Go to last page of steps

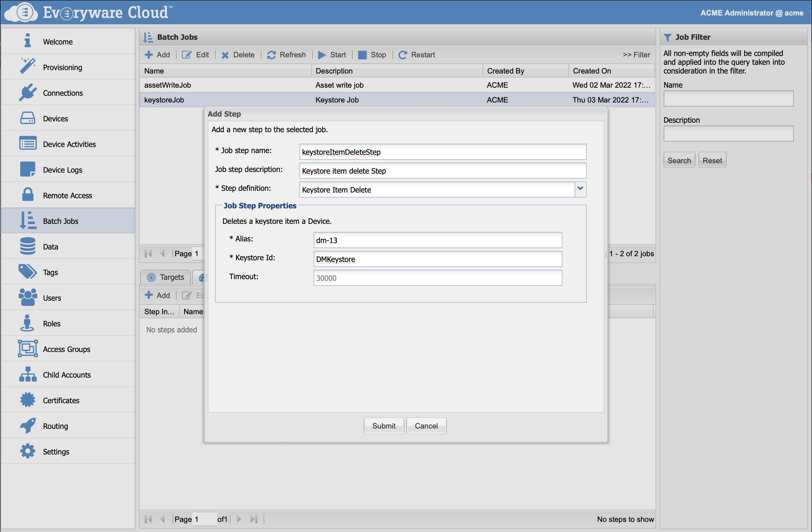(x=254, y=519)
